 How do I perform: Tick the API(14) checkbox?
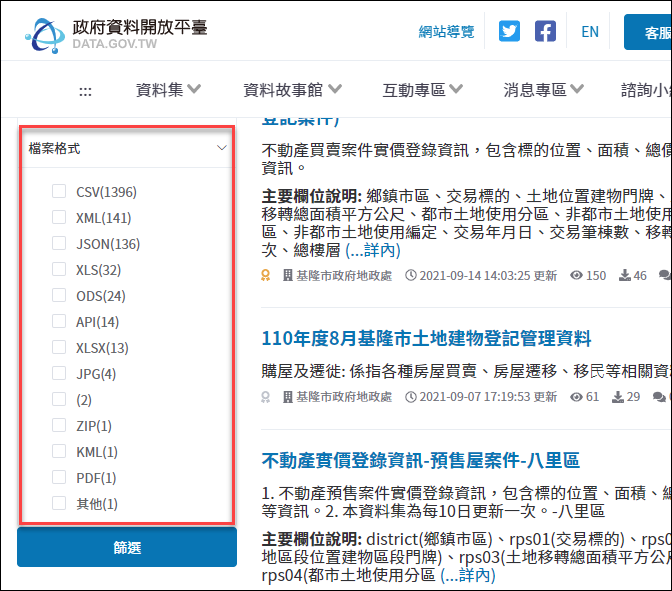[x=59, y=321]
